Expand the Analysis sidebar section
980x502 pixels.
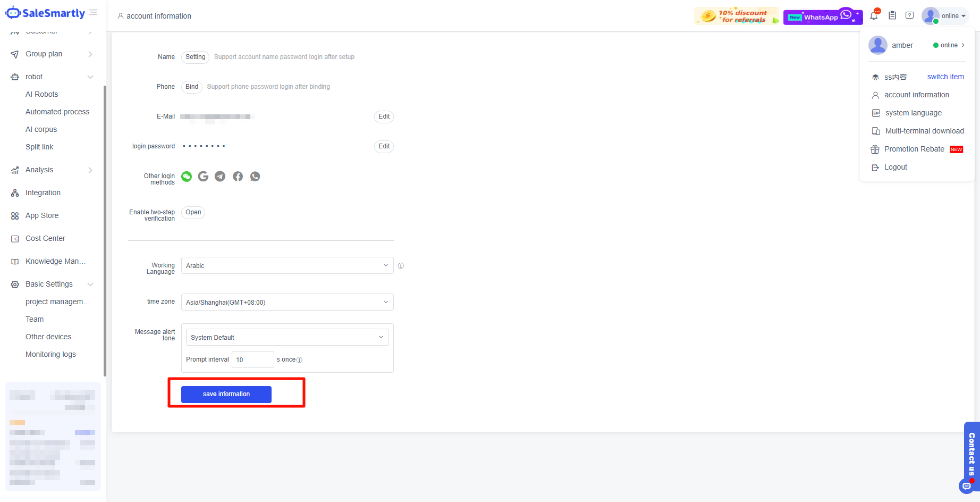52,170
